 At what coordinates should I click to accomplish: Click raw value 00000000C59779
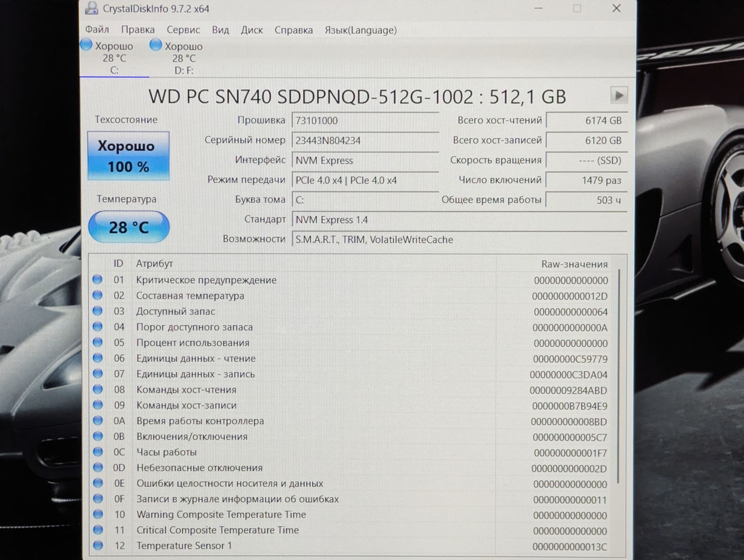click(x=570, y=359)
